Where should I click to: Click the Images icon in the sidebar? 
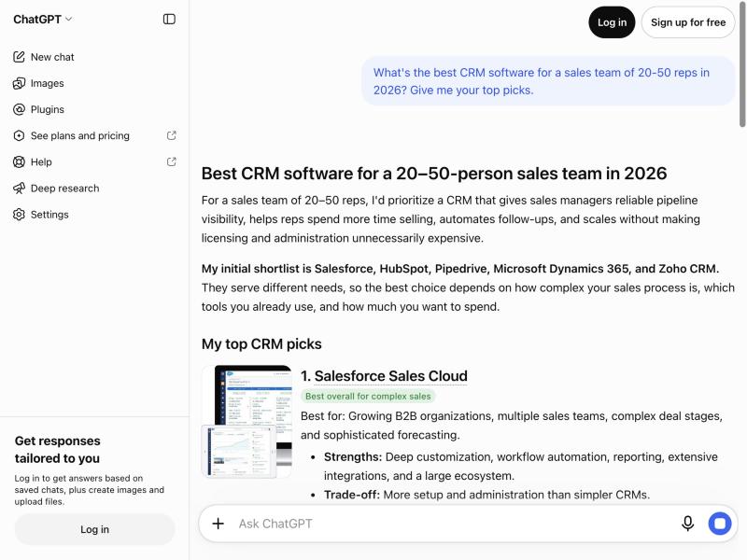point(19,83)
